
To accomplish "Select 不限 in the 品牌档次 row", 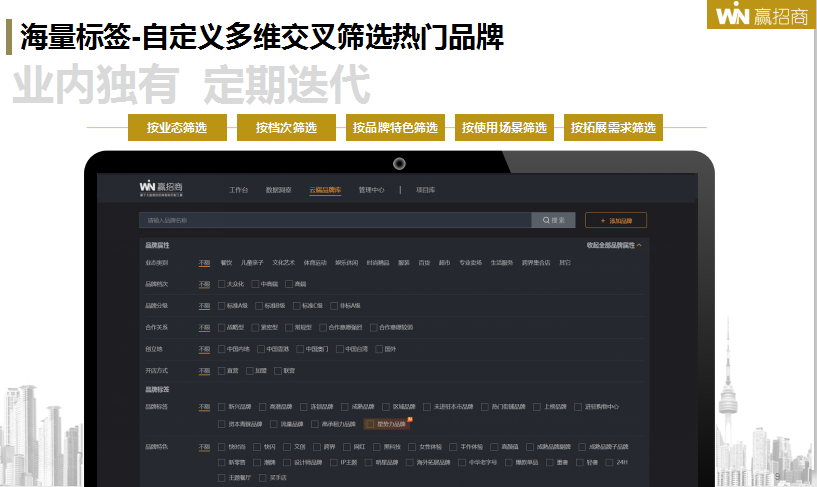I will click(x=204, y=284).
